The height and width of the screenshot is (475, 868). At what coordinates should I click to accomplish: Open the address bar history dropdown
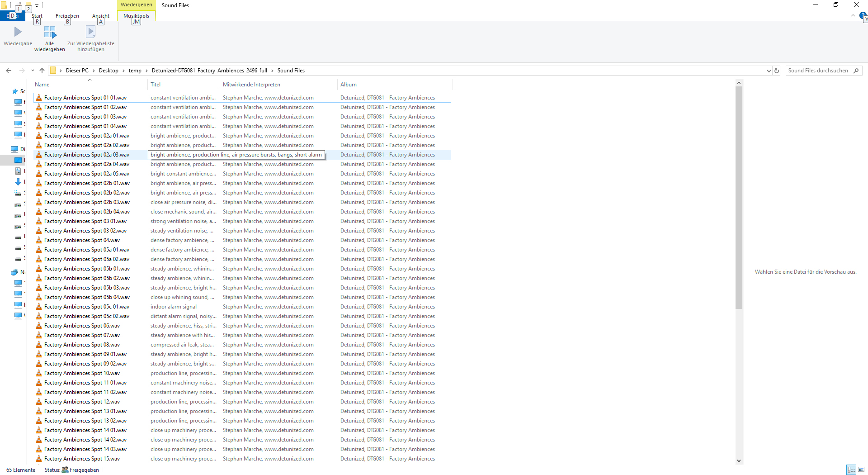(x=769, y=71)
